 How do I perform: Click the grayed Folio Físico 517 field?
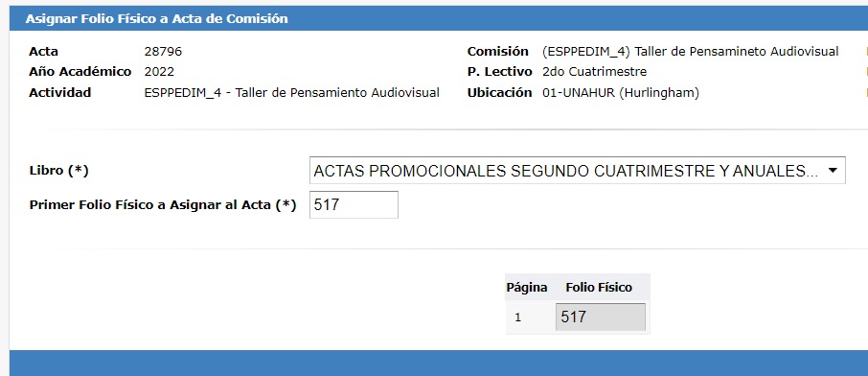coord(601,317)
